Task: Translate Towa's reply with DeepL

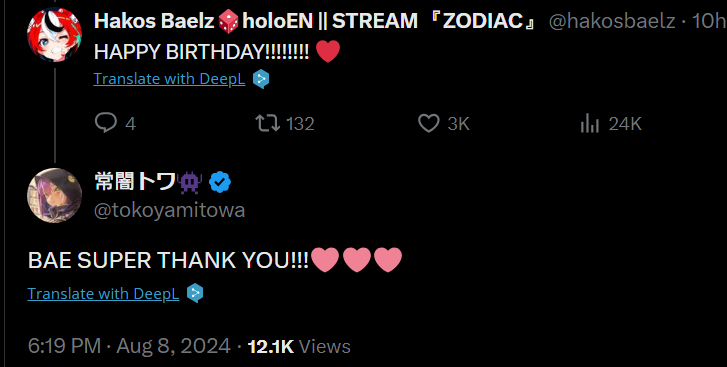Action: point(103,293)
